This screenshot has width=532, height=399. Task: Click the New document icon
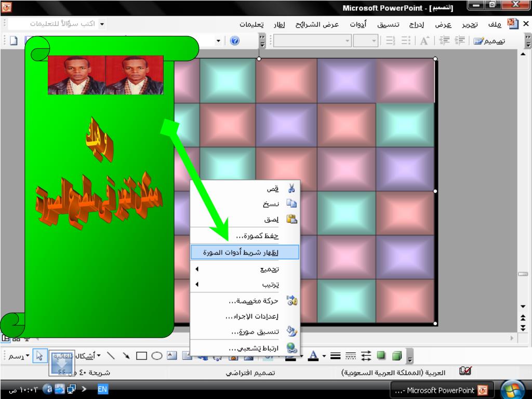[x=14, y=41]
